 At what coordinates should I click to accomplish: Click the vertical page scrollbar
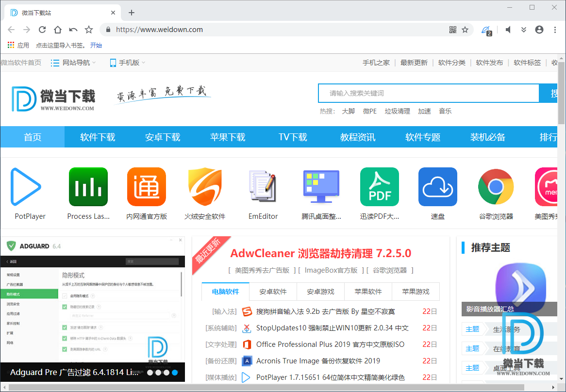(561, 93)
